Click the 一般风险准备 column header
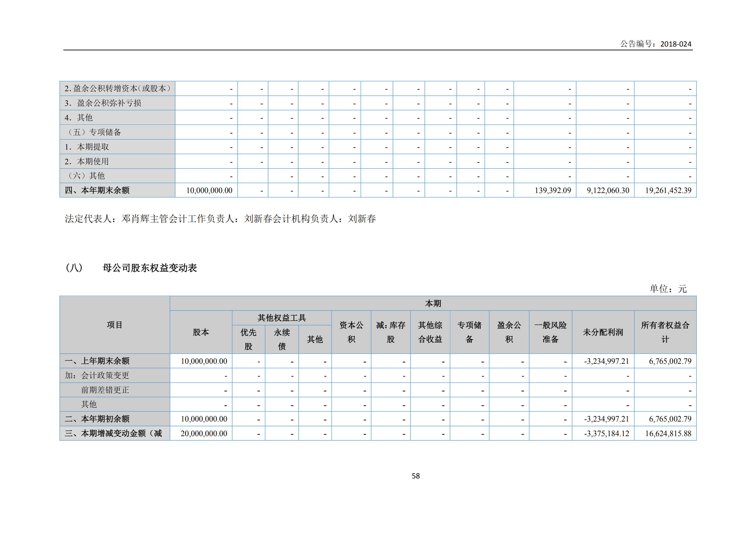Image resolution: width=756 pixels, height=535 pixels. tap(551, 332)
